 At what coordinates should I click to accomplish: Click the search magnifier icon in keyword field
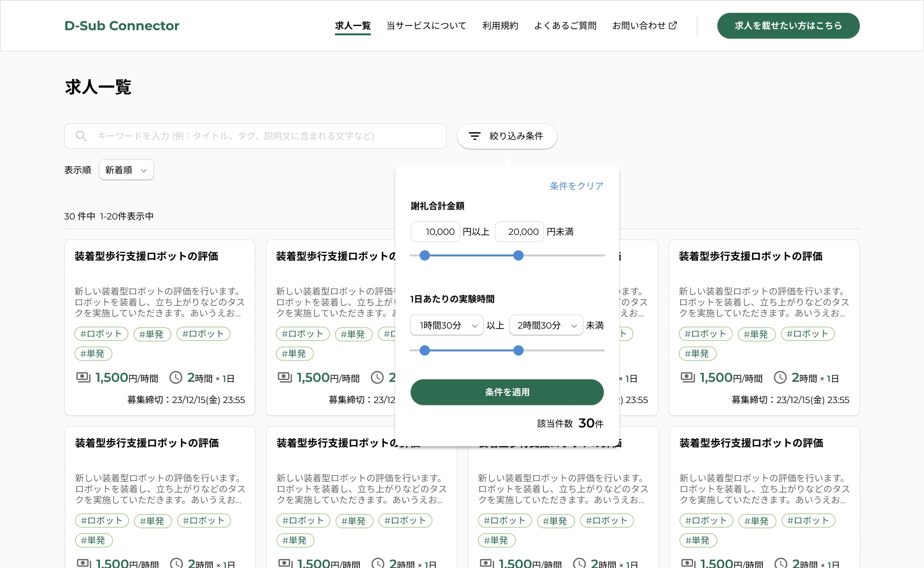tap(82, 136)
